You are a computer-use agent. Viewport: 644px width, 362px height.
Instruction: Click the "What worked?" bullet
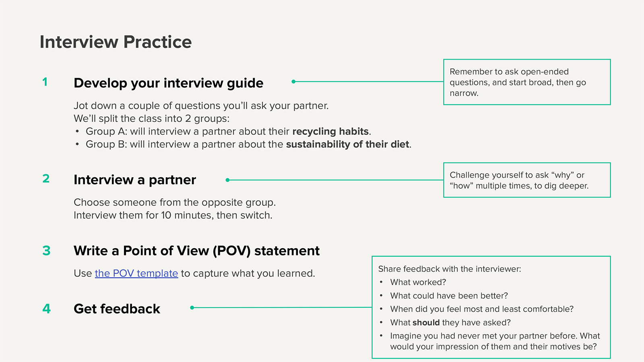(418, 282)
